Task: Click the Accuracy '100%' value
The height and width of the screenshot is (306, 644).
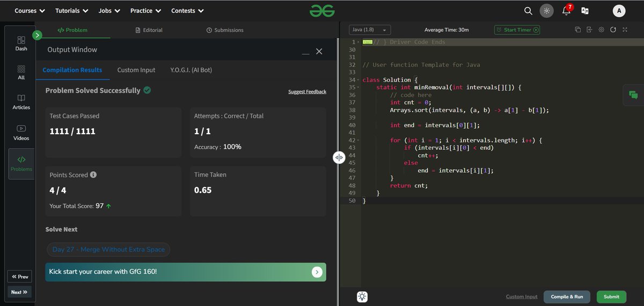Action: click(x=232, y=147)
